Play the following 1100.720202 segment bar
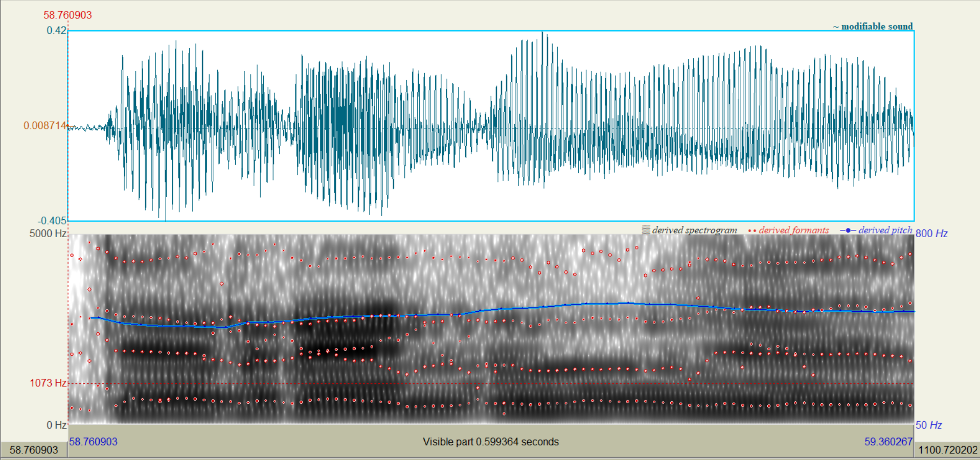Viewport: 980px width, 460px height. (947, 450)
